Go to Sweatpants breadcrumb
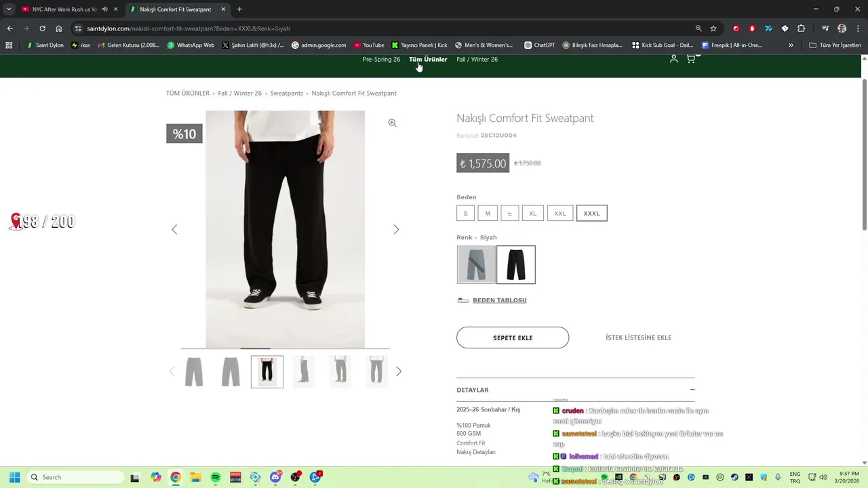This screenshot has width=868, height=488. pyautogui.click(x=287, y=94)
